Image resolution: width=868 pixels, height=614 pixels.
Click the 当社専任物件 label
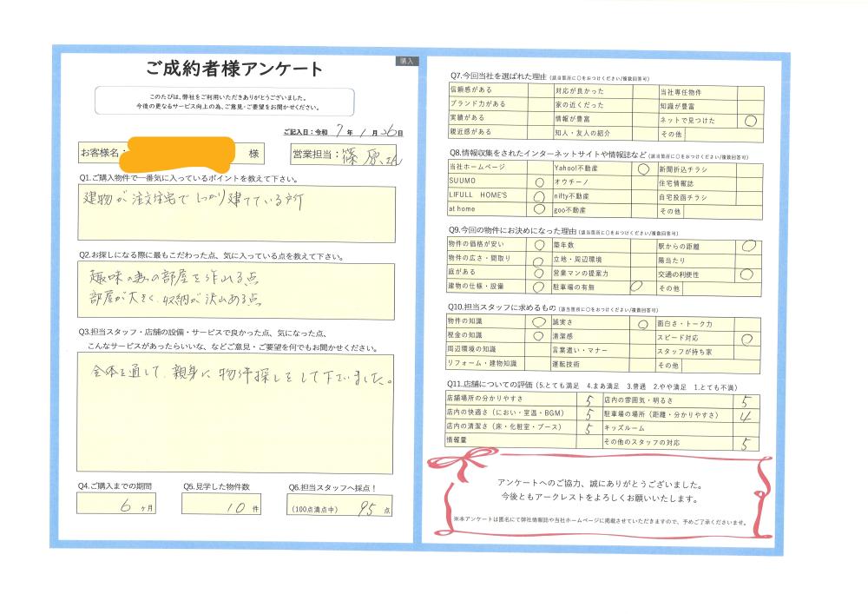coord(681,92)
